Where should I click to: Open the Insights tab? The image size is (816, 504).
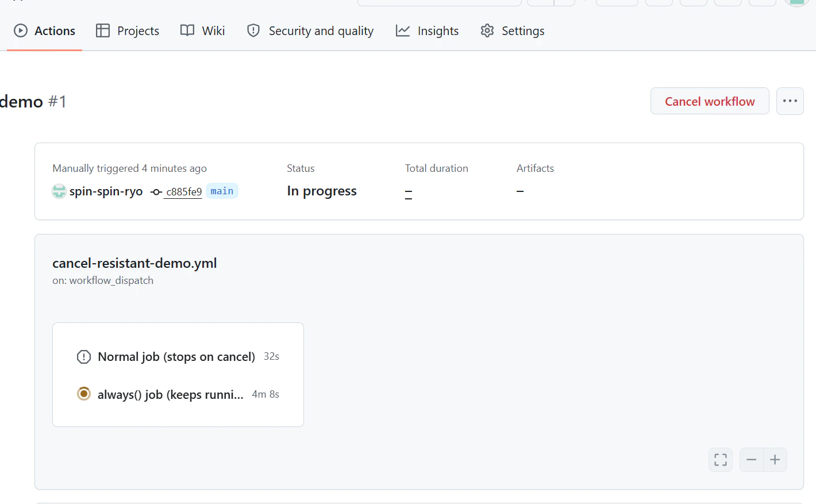point(427,31)
